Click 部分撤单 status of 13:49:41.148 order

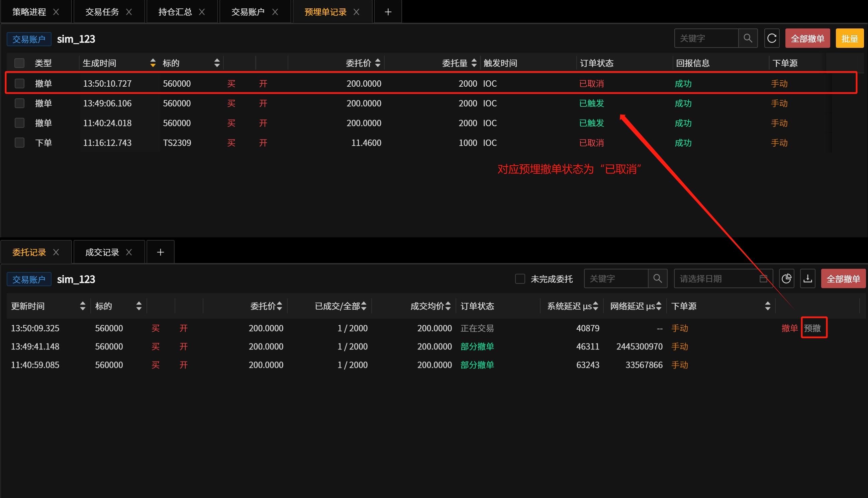click(x=477, y=346)
